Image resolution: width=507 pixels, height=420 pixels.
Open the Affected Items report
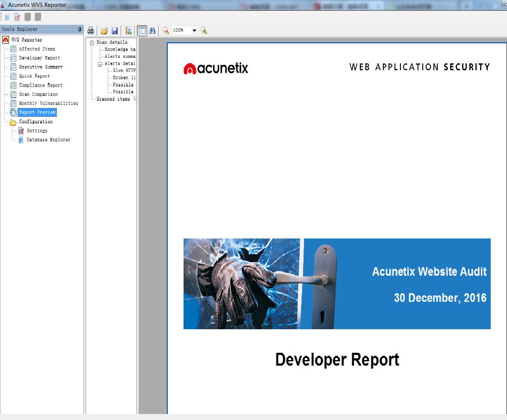pyautogui.click(x=37, y=49)
